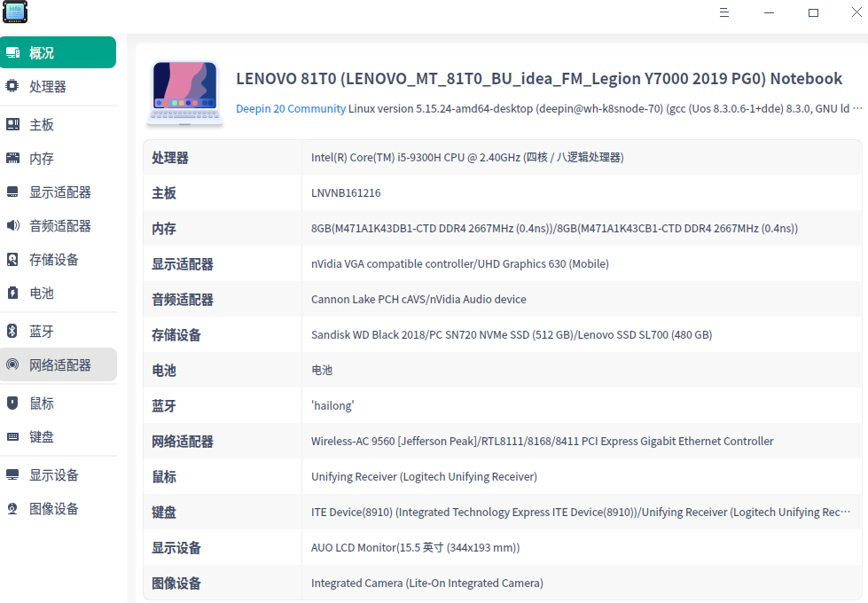Select the Intel Core i5-9300H value
Viewport: 868px width, 603px height.
click(467, 157)
